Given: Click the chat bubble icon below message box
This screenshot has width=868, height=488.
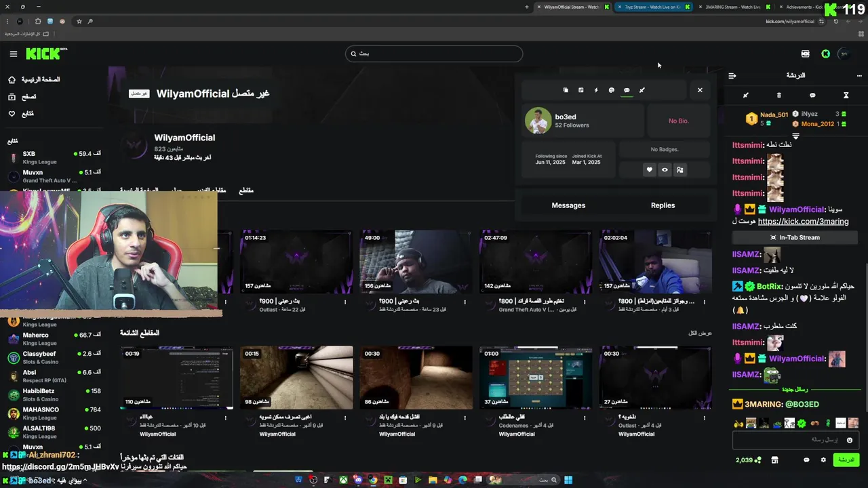Looking at the screenshot, I should click(x=806, y=460).
